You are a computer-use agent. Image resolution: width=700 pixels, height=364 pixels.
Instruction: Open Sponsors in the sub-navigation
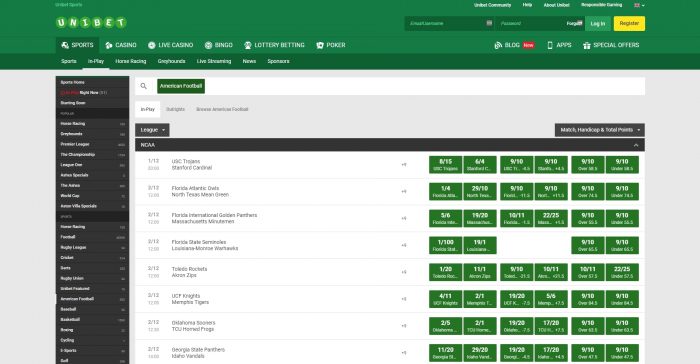[278, 61]
